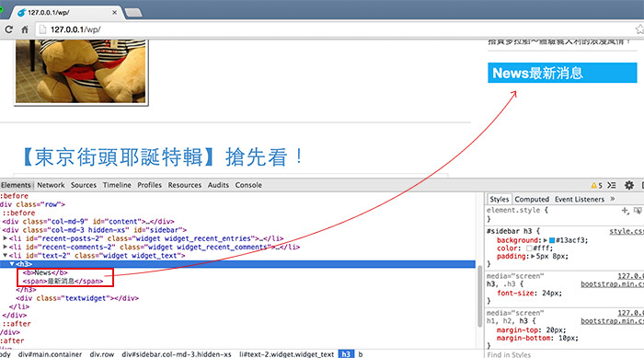644x358 pixels.
Task: Expand the padding shorthand property triangle
Action: 533,257
